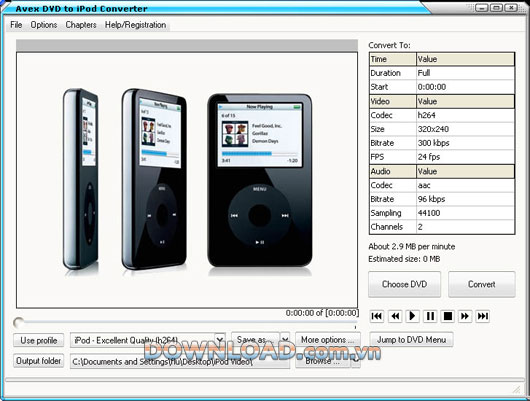
Task: Select the FPS value 24 fps
Action: coord(465,157)
